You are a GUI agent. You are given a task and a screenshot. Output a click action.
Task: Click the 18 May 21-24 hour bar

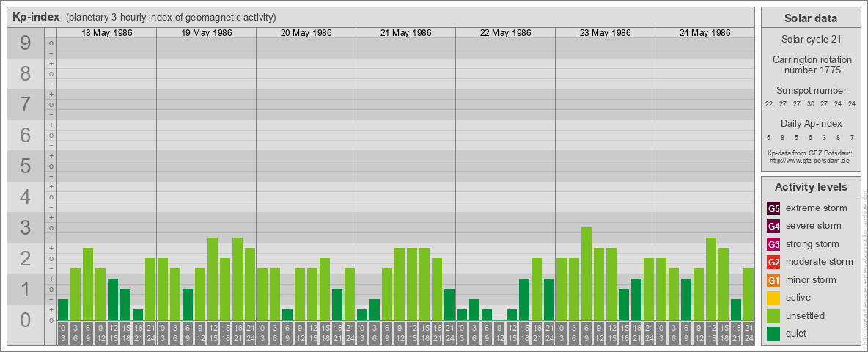tap(150, 290)
